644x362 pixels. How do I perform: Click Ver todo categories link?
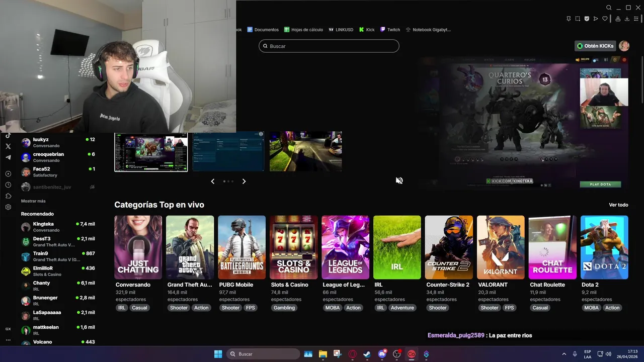[x=618, y=205]
